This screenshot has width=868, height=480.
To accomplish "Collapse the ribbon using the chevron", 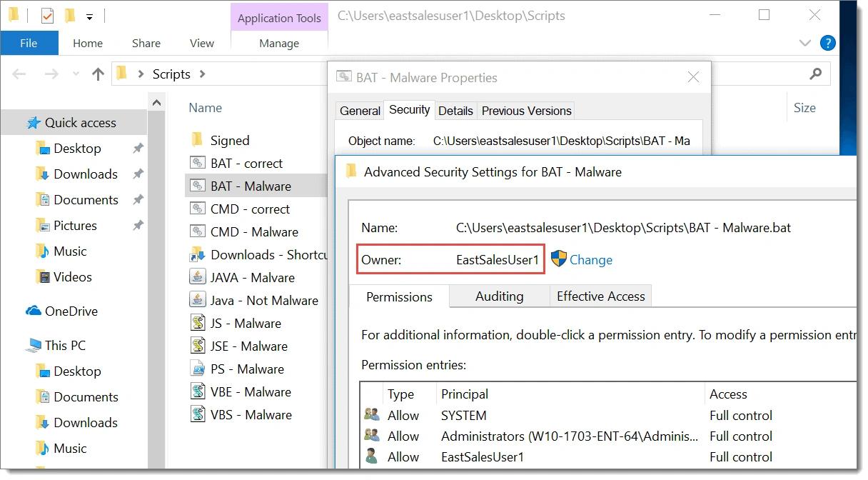I will pos(805,44).
